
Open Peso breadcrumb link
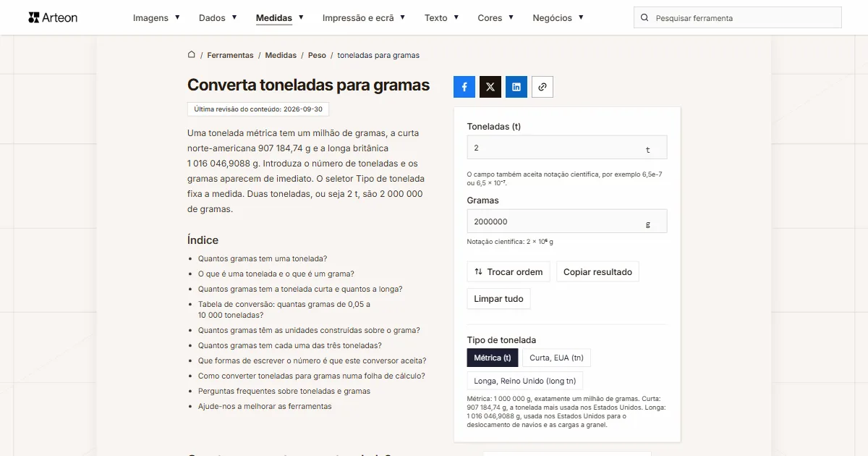point(317,55)
